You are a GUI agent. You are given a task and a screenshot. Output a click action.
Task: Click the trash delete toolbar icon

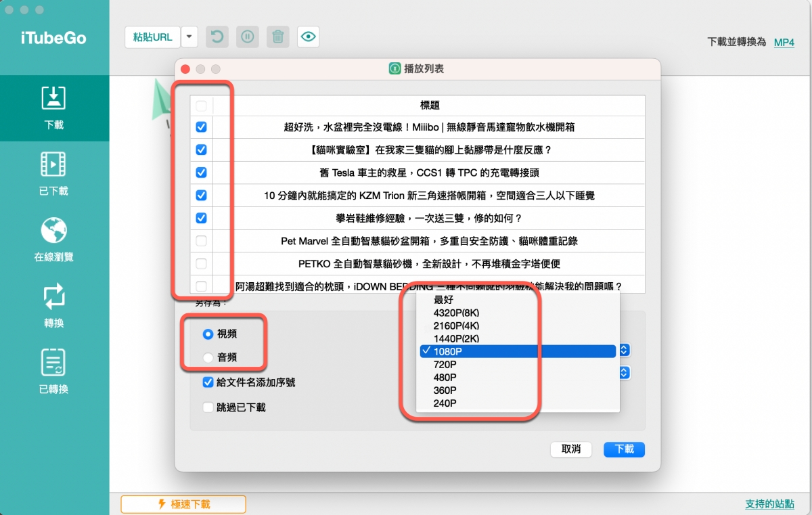pos(278,37)
